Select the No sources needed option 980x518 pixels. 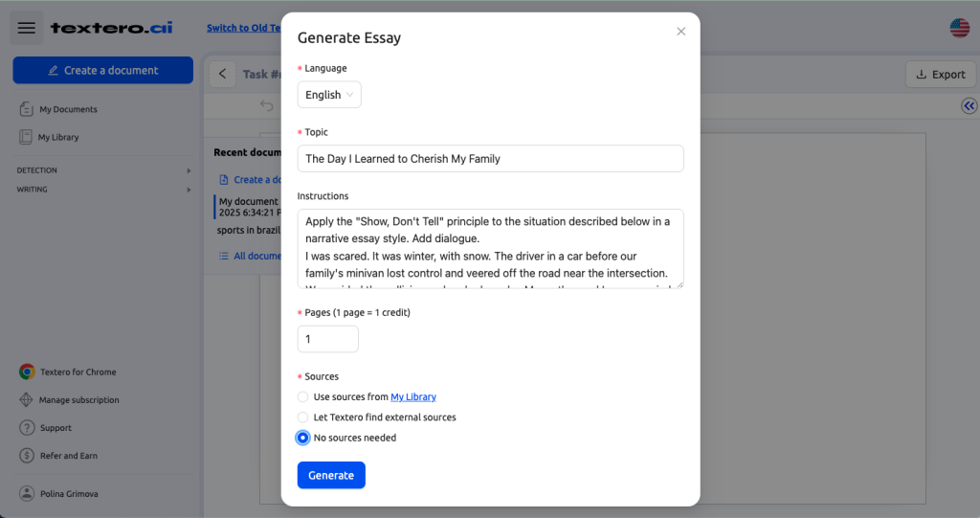(302, 438)
